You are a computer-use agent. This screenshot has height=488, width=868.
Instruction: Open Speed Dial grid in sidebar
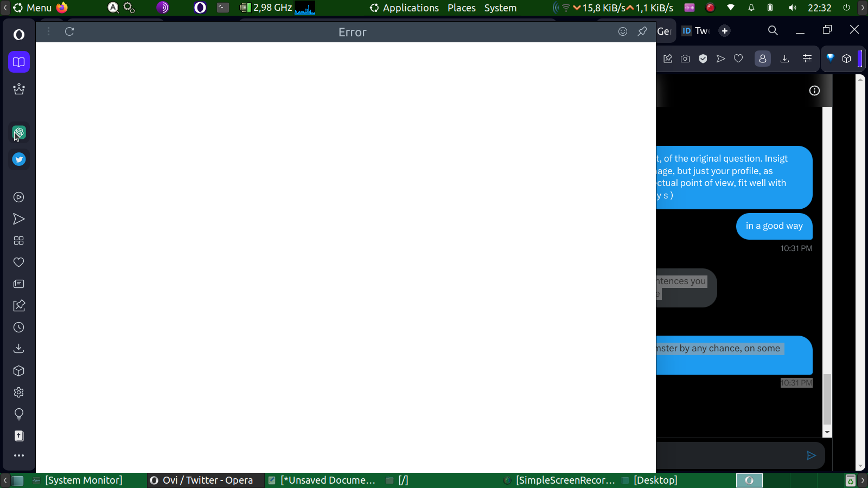click(x=19, y=241)
